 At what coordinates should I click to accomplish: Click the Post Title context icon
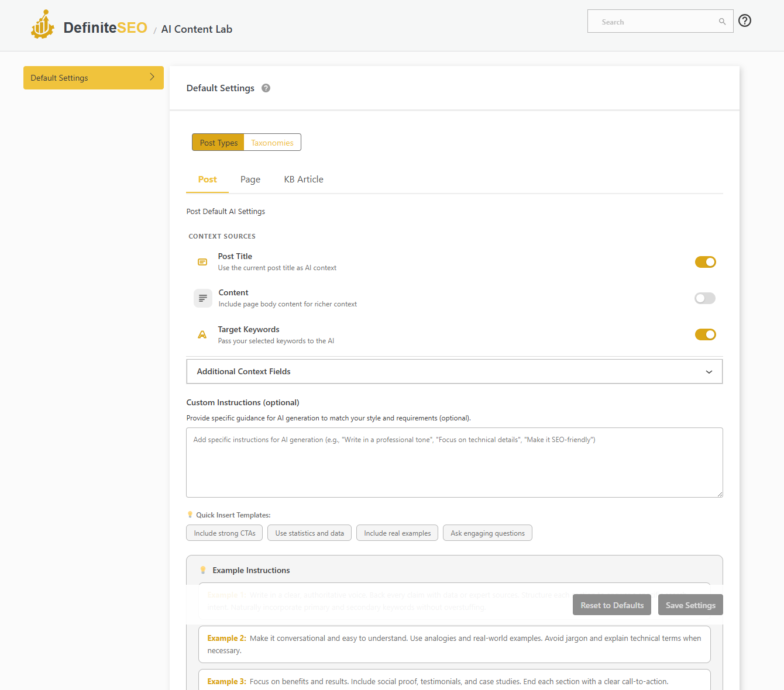click(x=202, y=262)
